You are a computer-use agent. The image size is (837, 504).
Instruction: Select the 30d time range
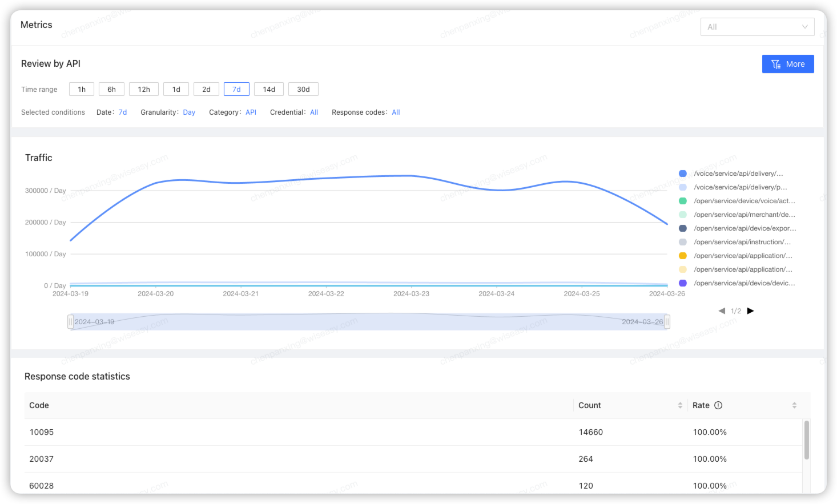coord(303,89)
